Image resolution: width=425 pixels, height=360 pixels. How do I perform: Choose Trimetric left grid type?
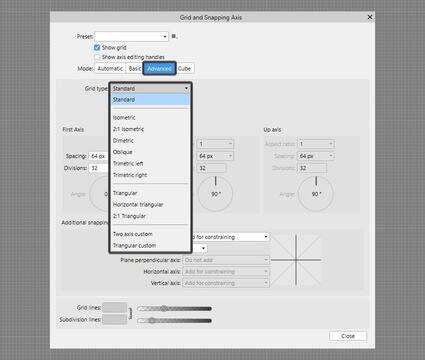150,164
